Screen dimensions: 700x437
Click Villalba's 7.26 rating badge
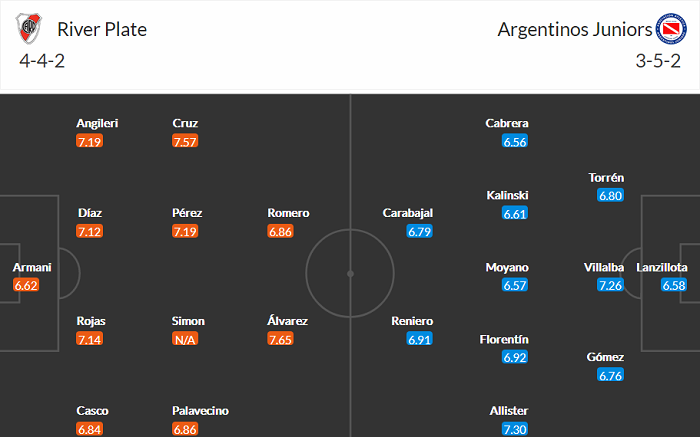[x=610, y=286]
